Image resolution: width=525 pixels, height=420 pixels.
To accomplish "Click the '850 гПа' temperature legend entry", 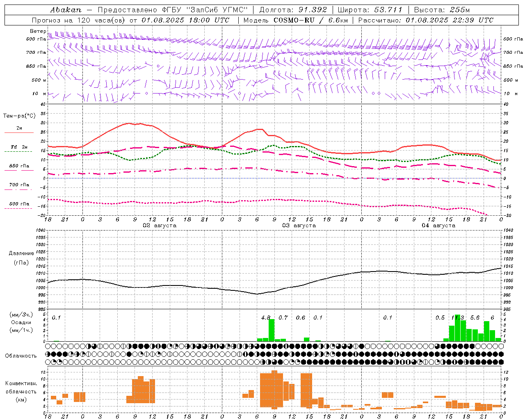I will [x=19, y=166].
